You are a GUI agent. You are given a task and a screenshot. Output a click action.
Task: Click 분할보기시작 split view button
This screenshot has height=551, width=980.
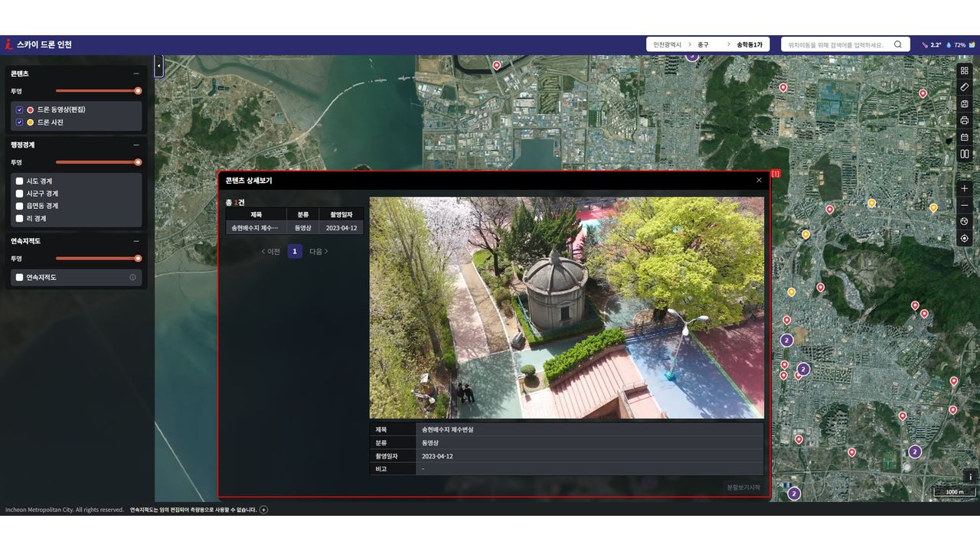tap(743, 487)
